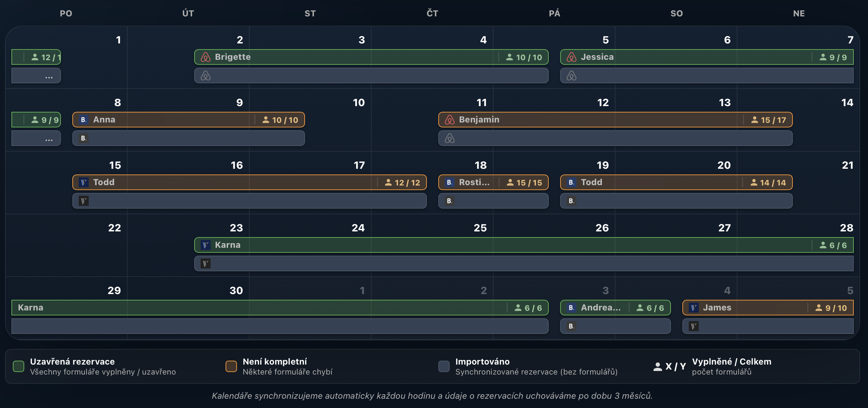Click person icon next to 15 / 17 on Benjamin

754,120
